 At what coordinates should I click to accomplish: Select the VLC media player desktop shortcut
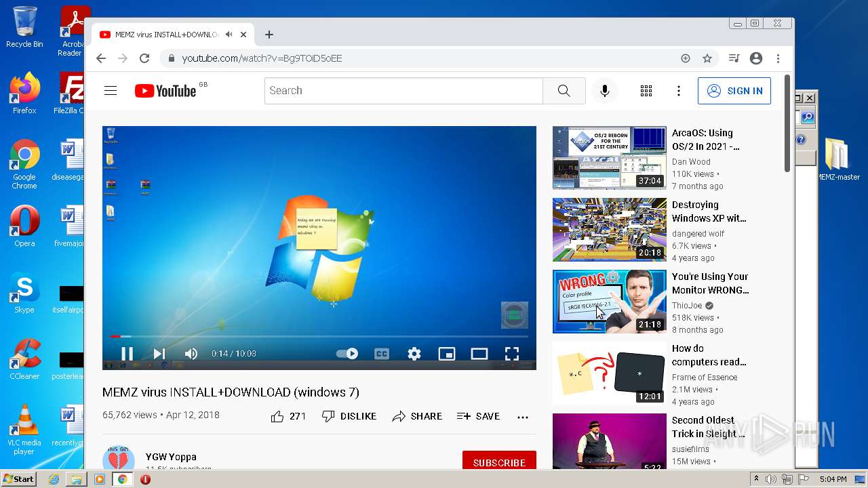24,430
